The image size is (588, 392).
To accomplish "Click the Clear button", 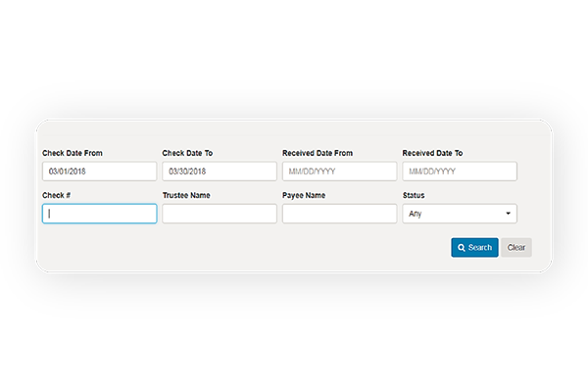I will pyautogui.click(x=516, y=248).
